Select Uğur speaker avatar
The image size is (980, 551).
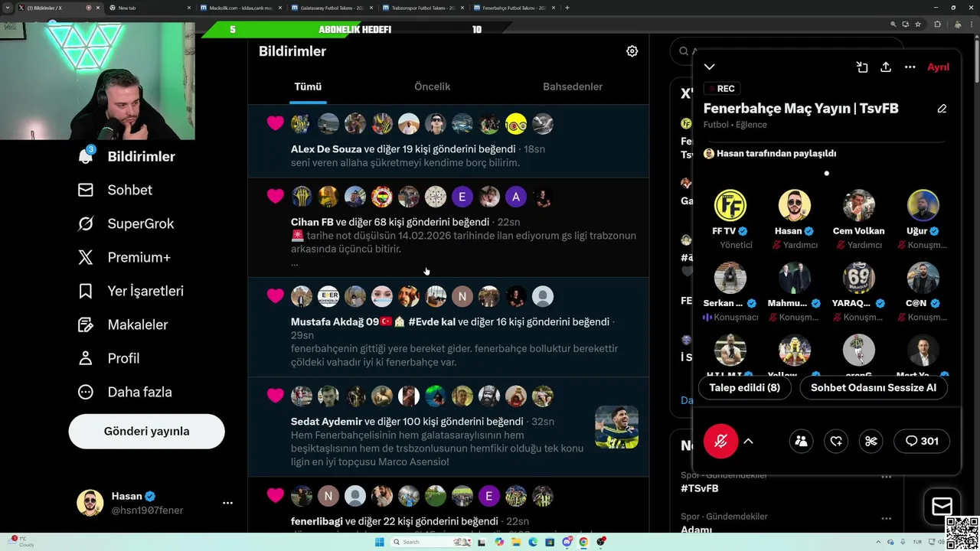[923, 205]
